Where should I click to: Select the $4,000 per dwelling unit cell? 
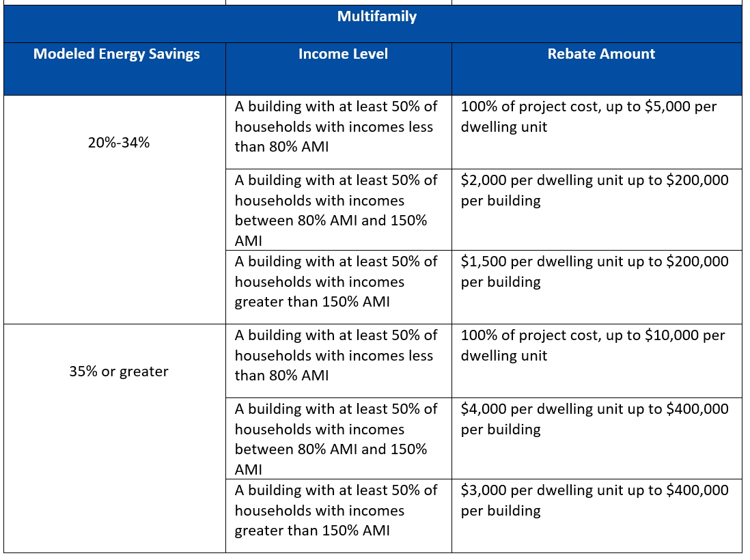pos(600,419)
